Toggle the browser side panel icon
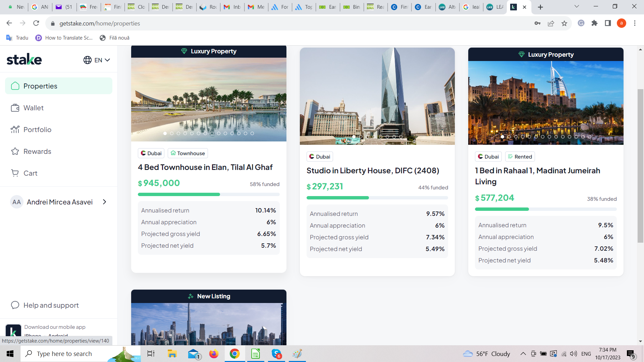Viewport: 644px width, 362px height. coord(608,23)
